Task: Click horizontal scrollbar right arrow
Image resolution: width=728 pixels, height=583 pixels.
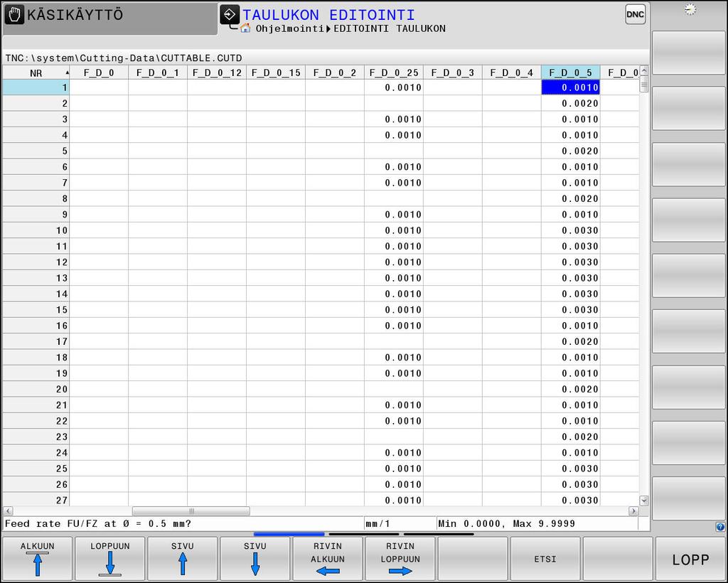Action: (633, 510)
